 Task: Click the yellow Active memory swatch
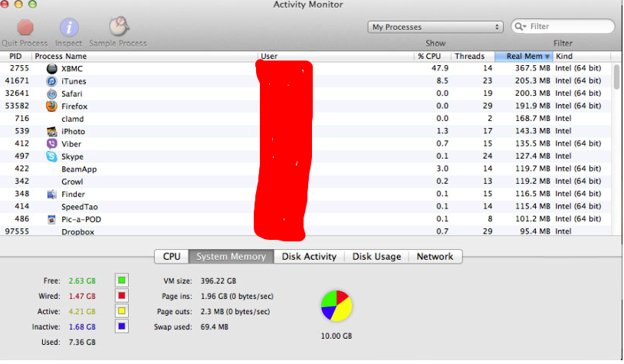click(x=122, y=310)
